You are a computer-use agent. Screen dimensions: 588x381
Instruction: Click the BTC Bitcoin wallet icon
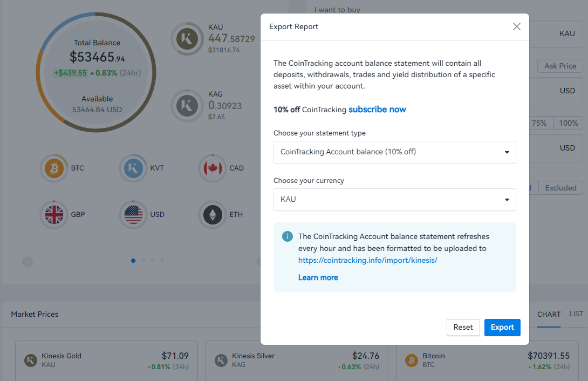coord(53,168)
